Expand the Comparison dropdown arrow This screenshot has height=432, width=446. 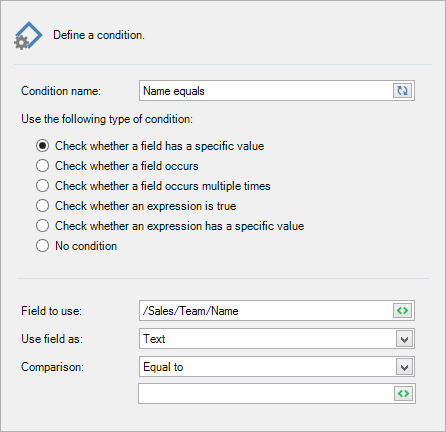coord(404,367)
